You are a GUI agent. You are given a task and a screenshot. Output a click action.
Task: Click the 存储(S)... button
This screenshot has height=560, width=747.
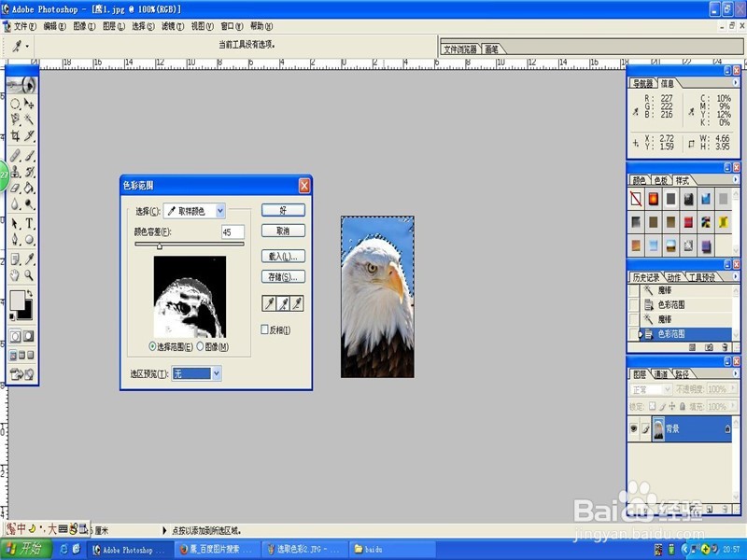(x=283, y=276)
